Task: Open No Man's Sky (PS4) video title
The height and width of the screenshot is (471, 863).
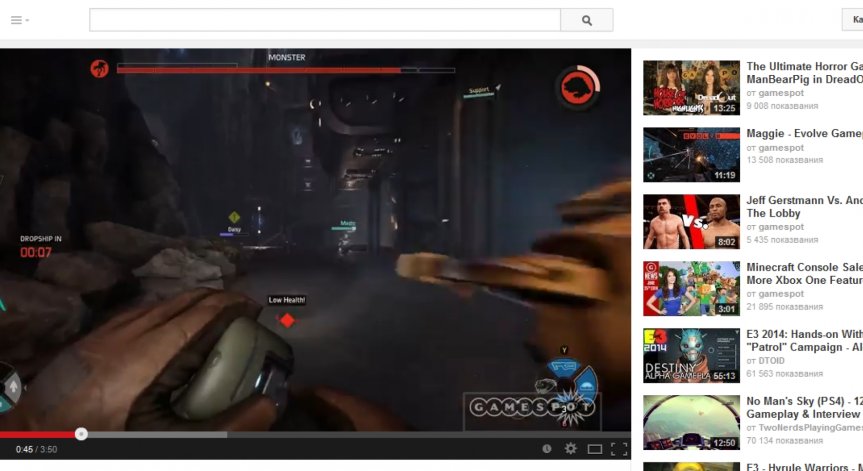Action: [x=803, y=401]
